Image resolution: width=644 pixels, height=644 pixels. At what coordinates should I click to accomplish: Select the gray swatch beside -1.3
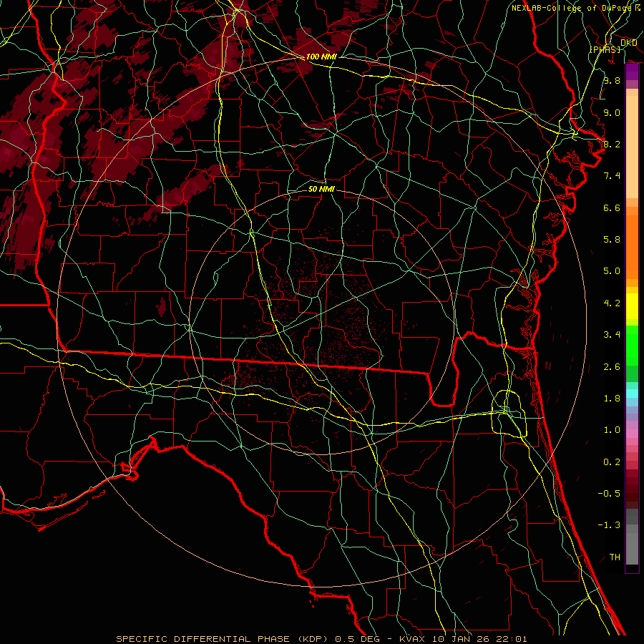point(632,526)
